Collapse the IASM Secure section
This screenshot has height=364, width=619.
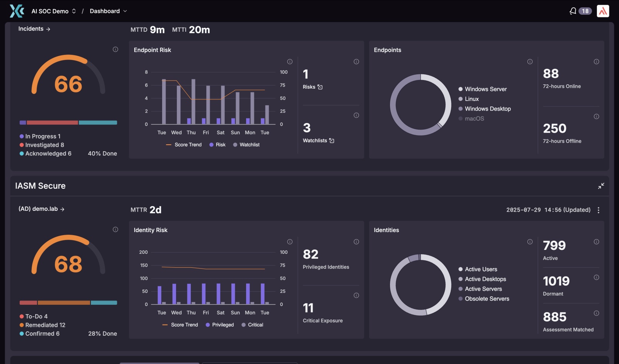click(x=601, y=186)
